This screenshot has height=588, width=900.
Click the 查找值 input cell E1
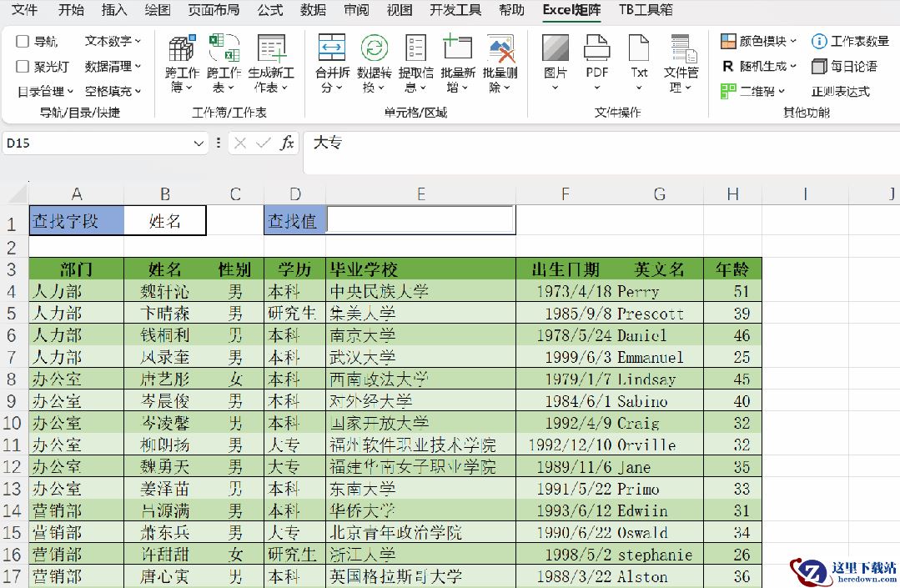[420, 220]
